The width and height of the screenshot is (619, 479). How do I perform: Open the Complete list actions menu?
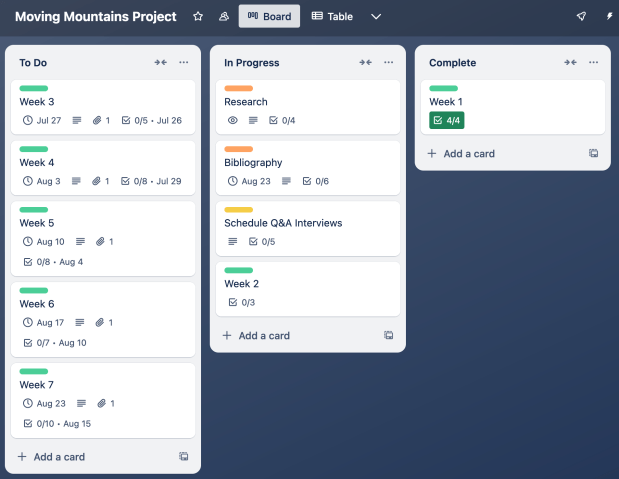[594, 62]
